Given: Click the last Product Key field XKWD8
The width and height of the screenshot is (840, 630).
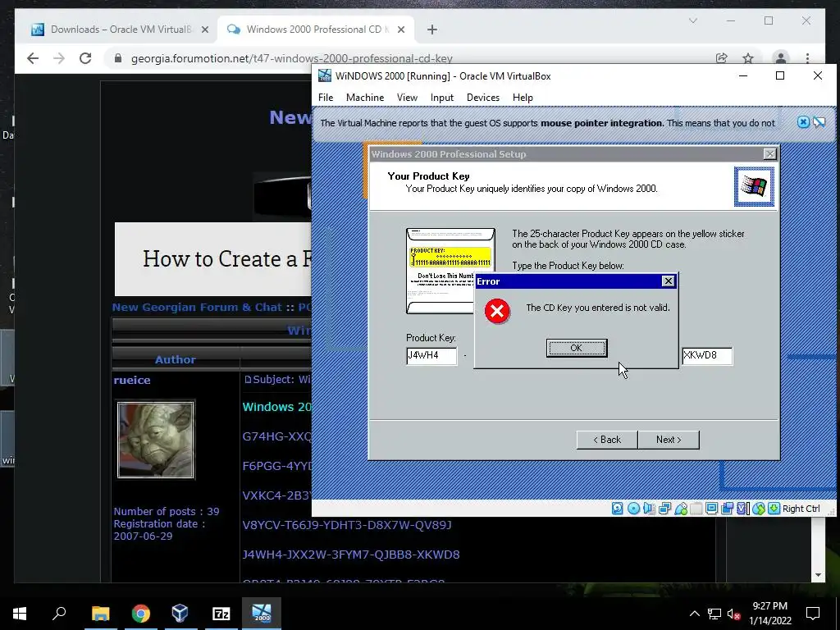Looking at the screenshot, I should 707,356.
